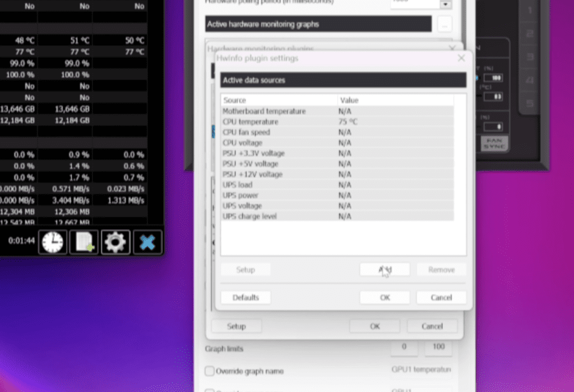Switch to profile tab 3
Viewport: 574px width, 392px height.
click(x=529, y=56)
